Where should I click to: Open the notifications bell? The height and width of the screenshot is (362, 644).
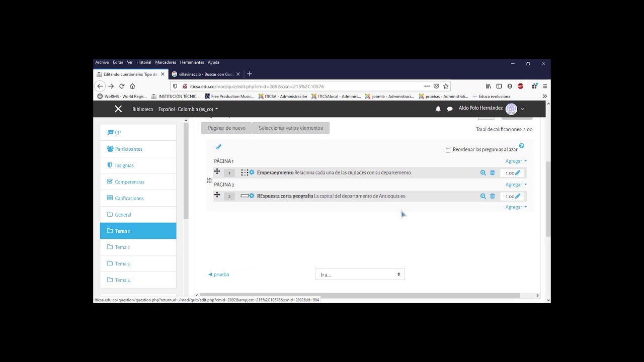pyautogui.click(x=438, y=109)
